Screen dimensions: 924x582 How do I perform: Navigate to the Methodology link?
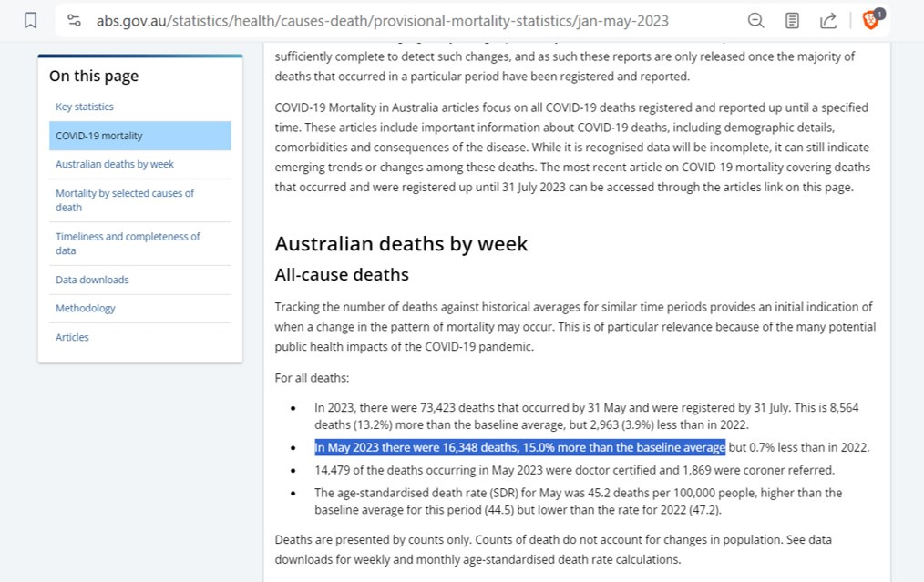(86, 308)
